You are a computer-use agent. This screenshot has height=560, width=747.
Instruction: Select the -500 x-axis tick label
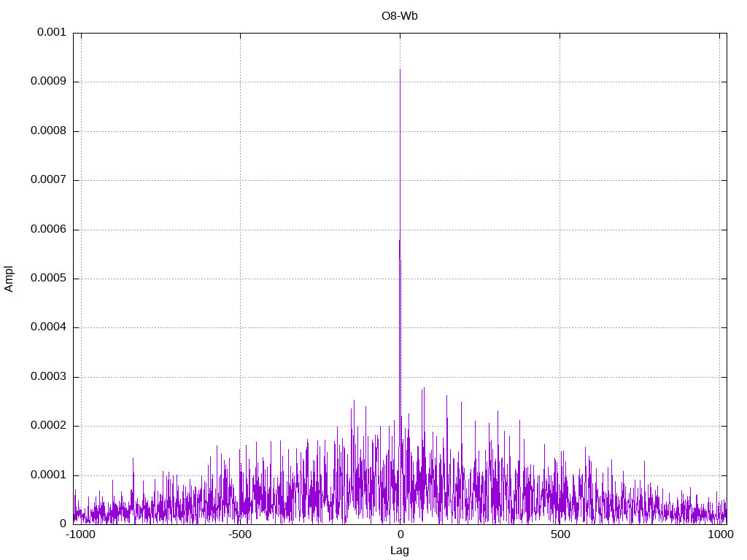click(x=240, y=535)
